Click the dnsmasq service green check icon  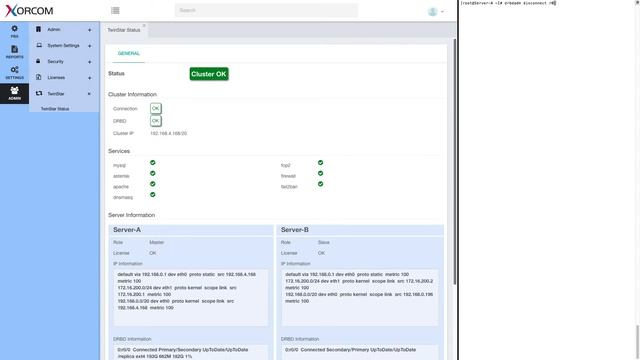pyautogui.click(x=153, y=194)
